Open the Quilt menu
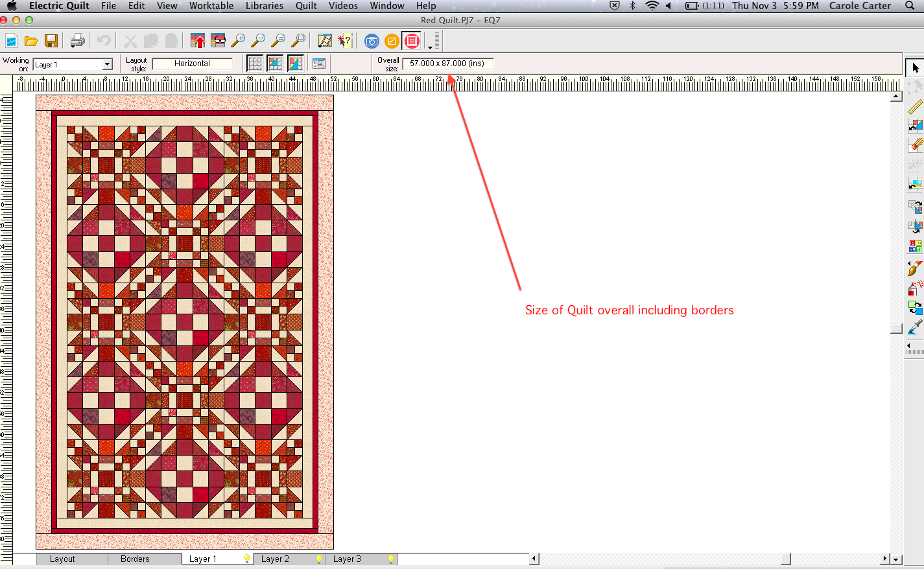Viewport: 924px width, 569px height. [306, 6]
